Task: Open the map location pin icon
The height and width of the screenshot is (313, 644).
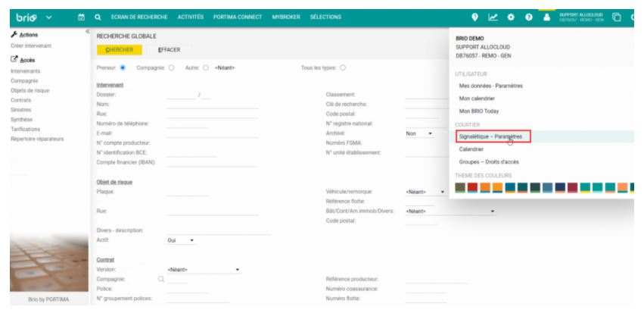Action: point(474,16)
